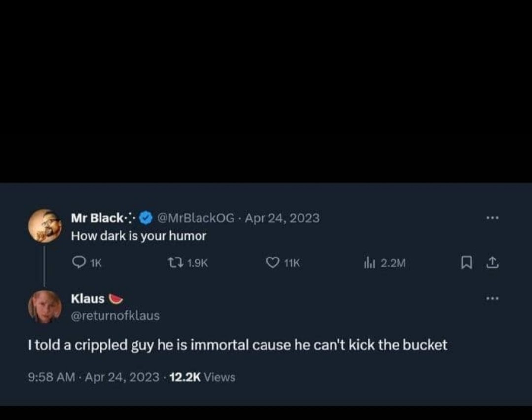The image size is (532, 420).
Task: Open Mr Black's profile picture
Action: (44, 226)
